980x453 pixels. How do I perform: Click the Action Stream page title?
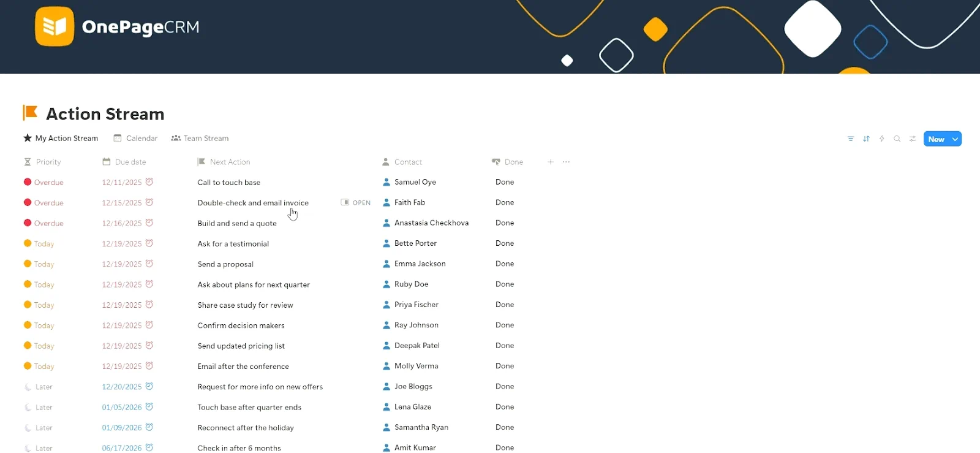(x=105, y=114)
